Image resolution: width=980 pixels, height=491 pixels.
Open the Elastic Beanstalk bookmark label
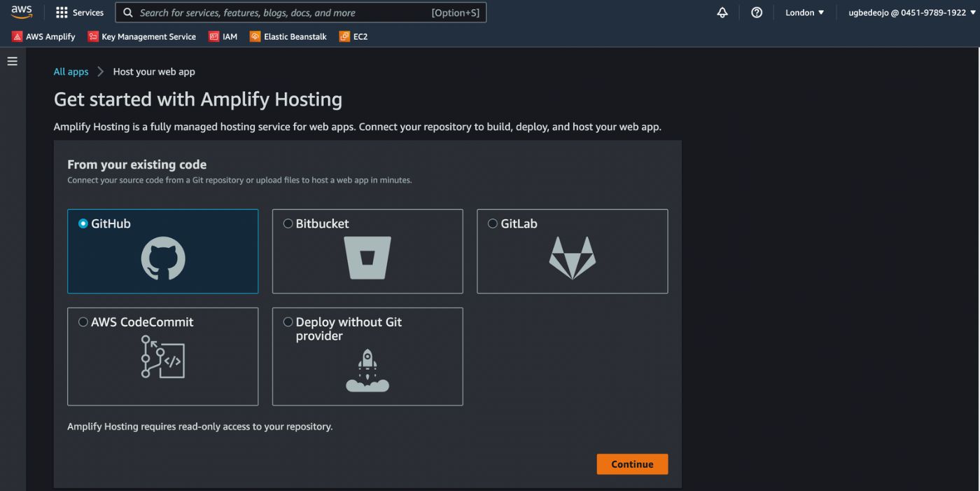(x=295, y=36)
